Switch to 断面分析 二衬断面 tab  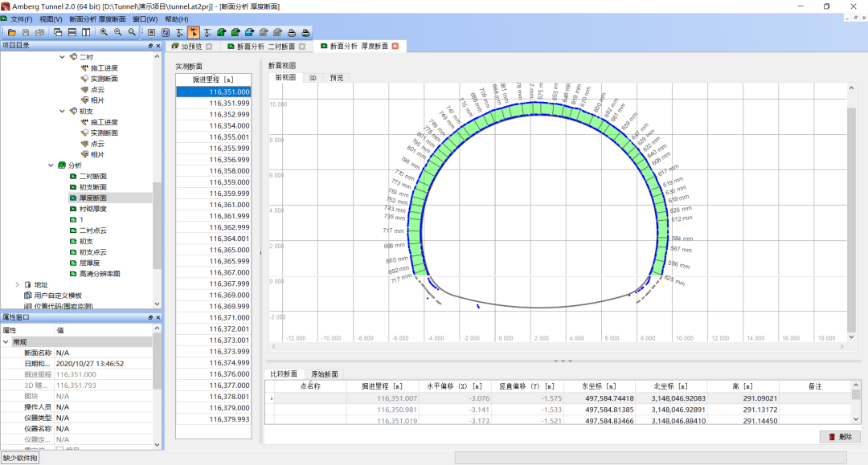coord(266,47)
